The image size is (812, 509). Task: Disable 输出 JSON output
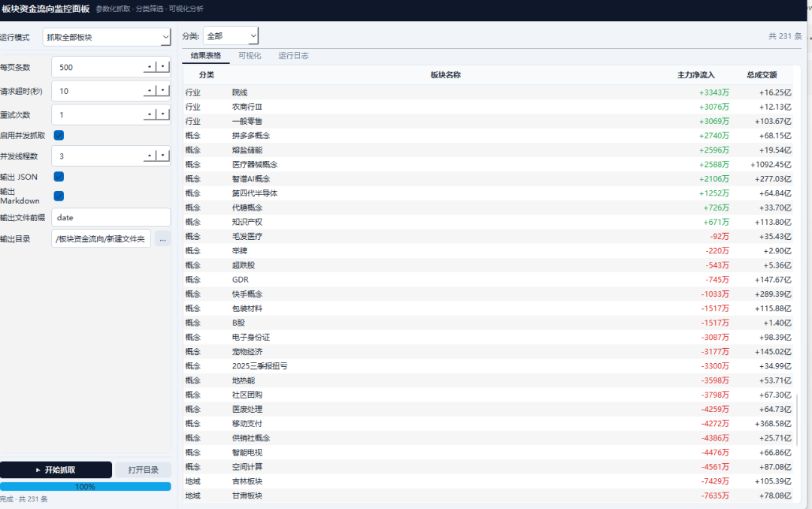(x=58, y=176)
